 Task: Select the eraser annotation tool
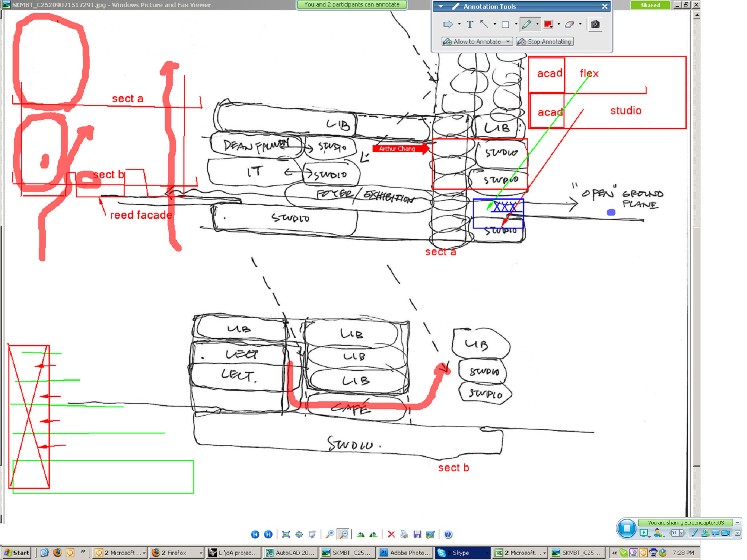[569, 24]
